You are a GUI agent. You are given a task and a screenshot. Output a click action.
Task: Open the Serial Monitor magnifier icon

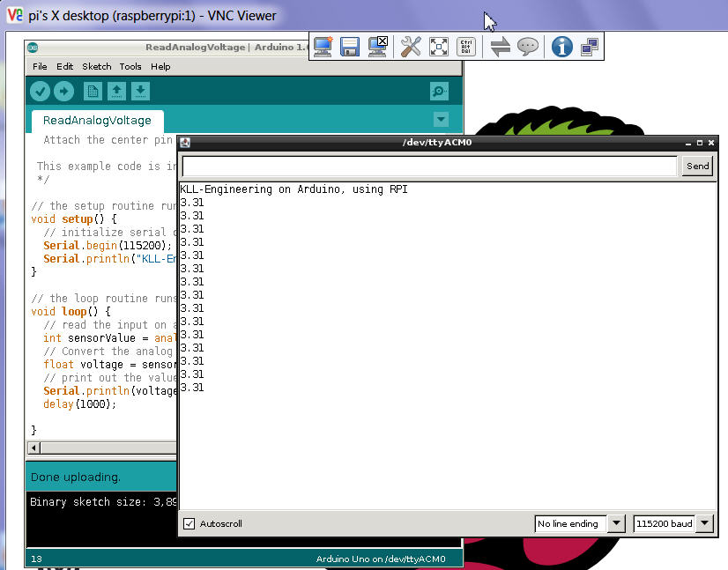tap(439, 92)
